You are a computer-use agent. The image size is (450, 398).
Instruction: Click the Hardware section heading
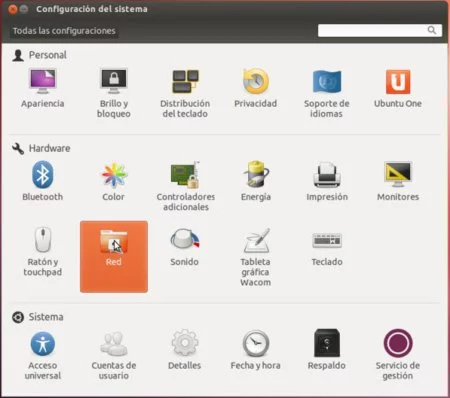coord(49,148)
